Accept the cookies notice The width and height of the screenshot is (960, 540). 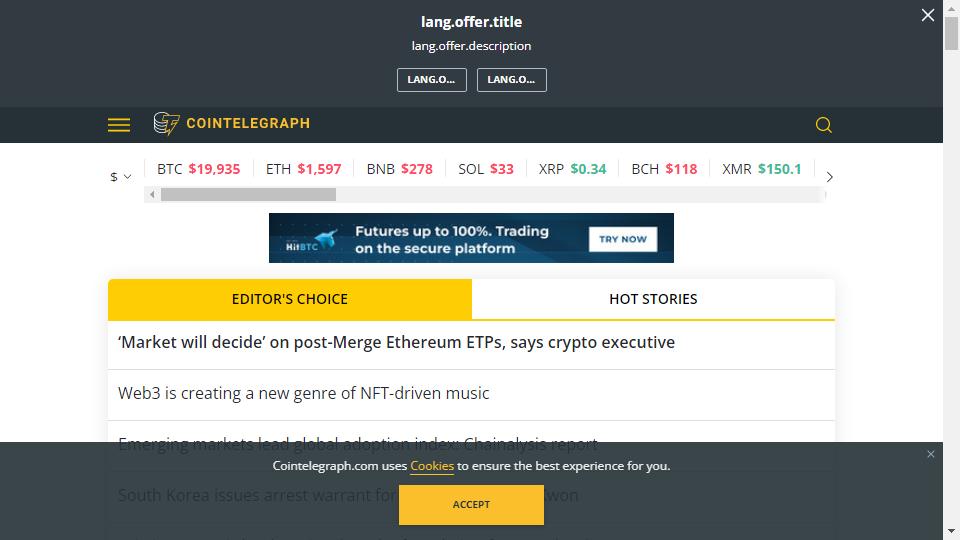[x=471, y=504]
